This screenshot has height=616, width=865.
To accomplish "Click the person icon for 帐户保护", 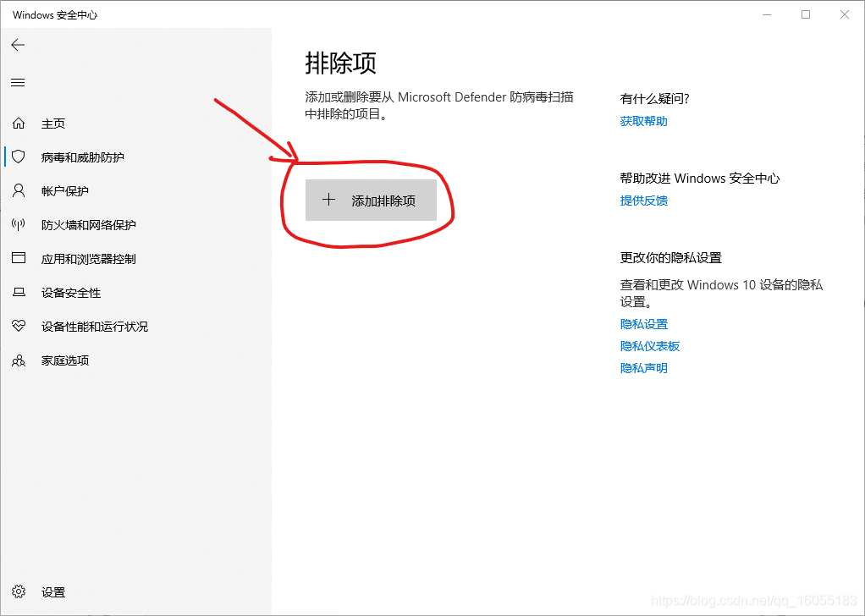I will tap(19, 191).
